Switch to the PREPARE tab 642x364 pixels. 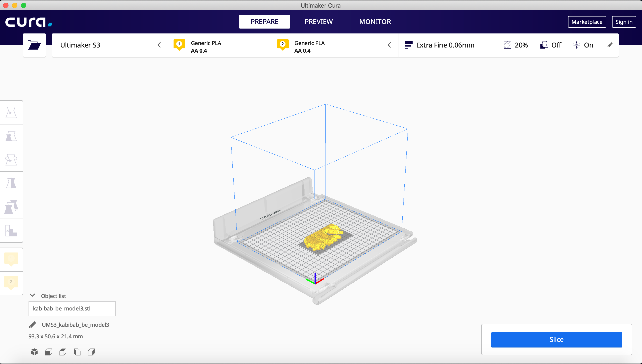pyautogui.click(x=265, y=22)
